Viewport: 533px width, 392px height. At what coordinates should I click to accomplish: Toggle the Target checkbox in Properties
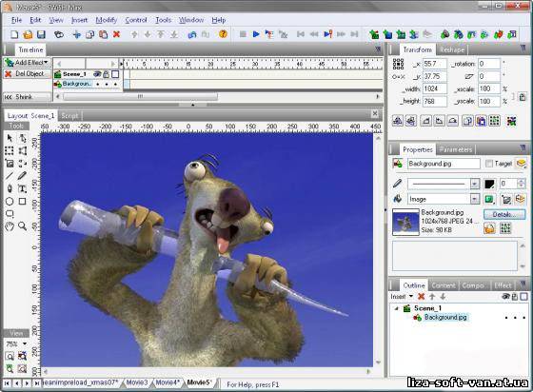489,164
